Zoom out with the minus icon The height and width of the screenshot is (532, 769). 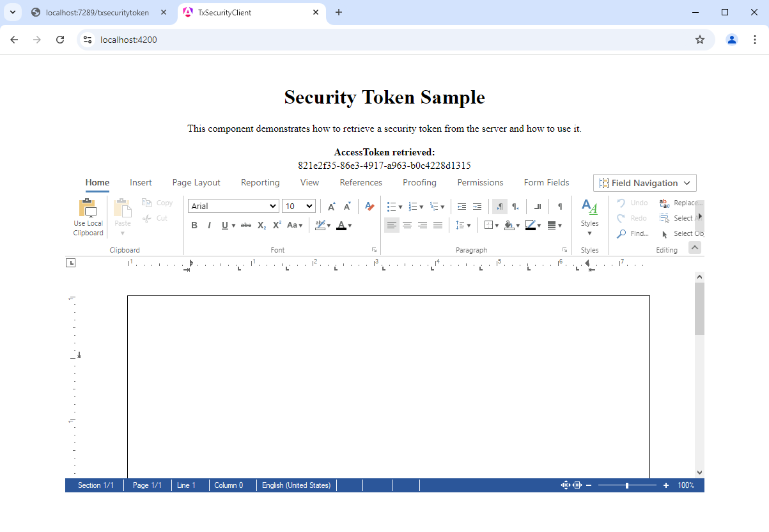tap(589, 485)
